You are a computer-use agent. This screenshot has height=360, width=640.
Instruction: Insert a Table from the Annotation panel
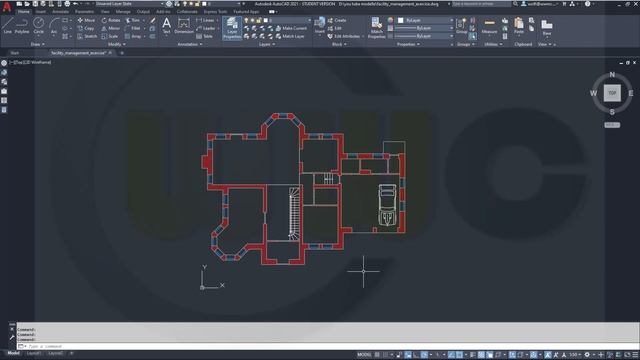coord(204,36)
